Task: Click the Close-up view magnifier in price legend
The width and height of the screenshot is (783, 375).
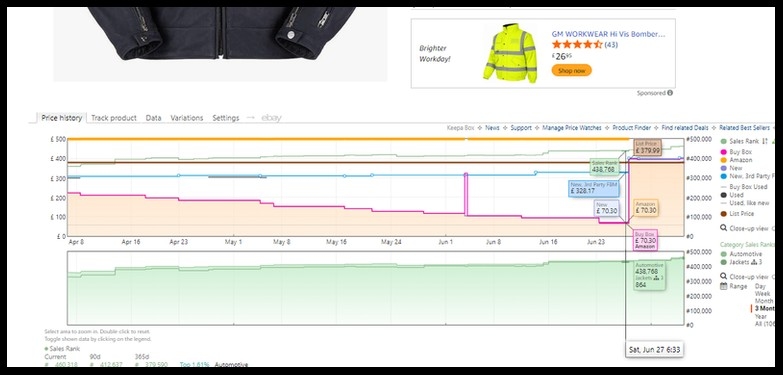Action: [724, 228]
